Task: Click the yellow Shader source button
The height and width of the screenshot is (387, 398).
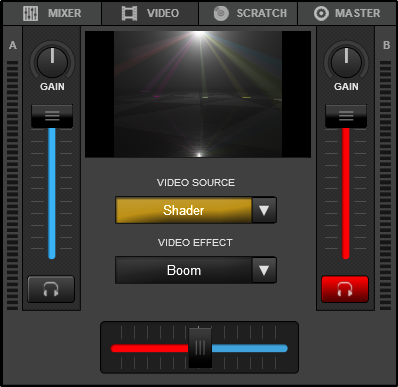Action: pos(184,210)
